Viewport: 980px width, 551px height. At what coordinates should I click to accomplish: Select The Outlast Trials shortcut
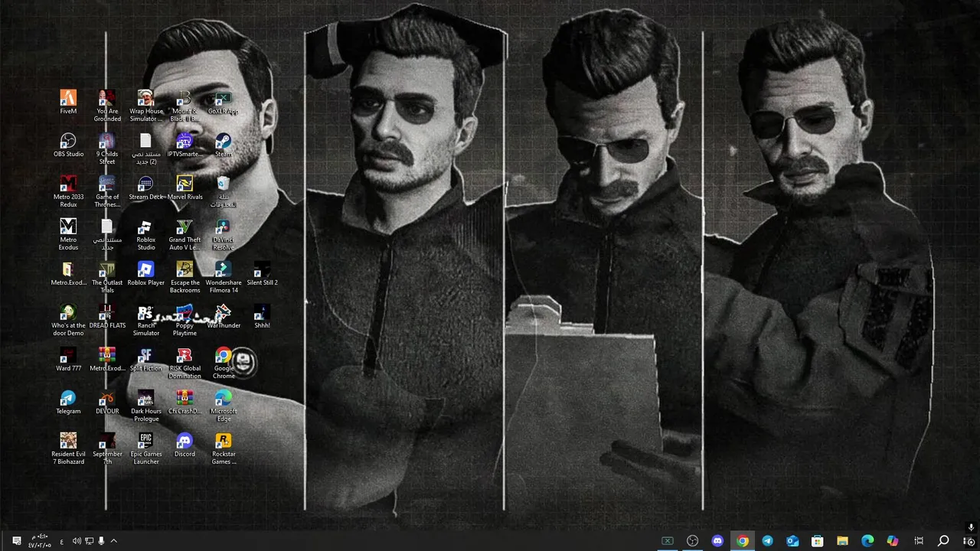click(x=107, y=277)
